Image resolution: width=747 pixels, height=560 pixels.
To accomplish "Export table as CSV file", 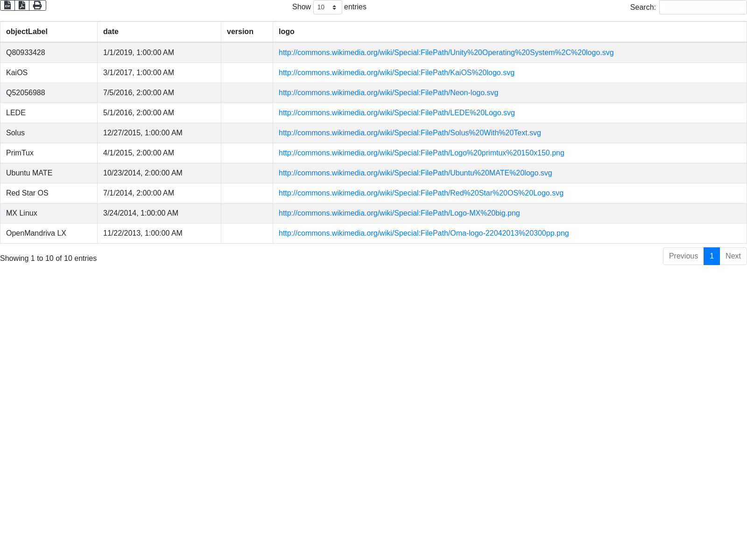I will (x=7, y=5).
